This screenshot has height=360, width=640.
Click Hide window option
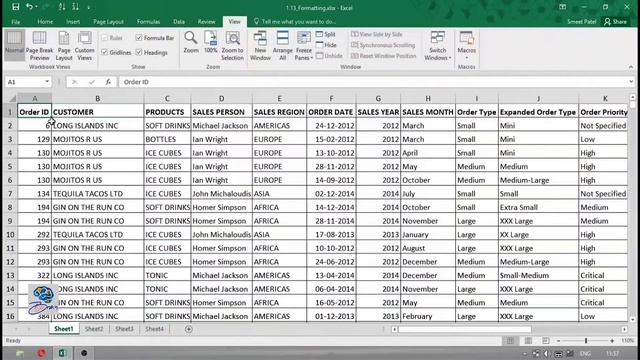pyautogui.click(x=326, y=45)
